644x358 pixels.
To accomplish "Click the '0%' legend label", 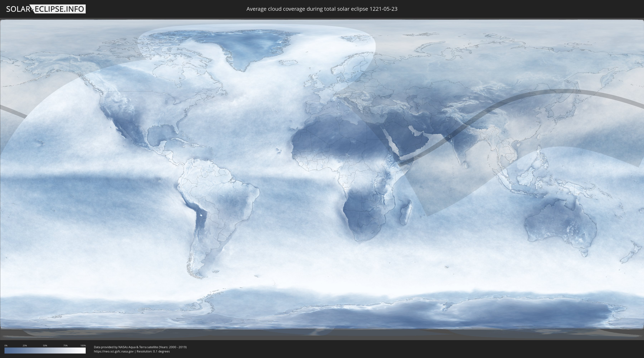I will click(x=6, y=345).
